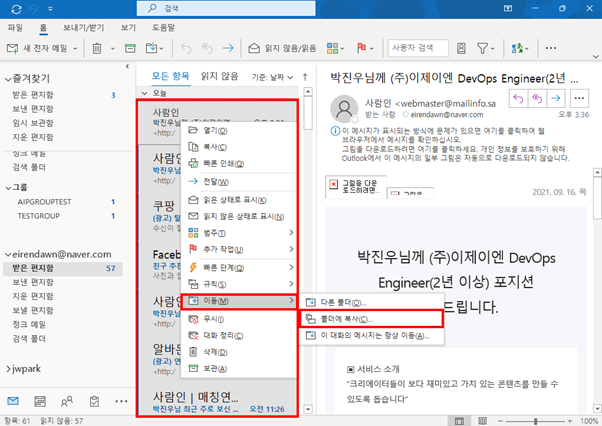This screenshot has height=426, width=602.
Task: Click the filter email funnel icon
Action: point(482,48)
